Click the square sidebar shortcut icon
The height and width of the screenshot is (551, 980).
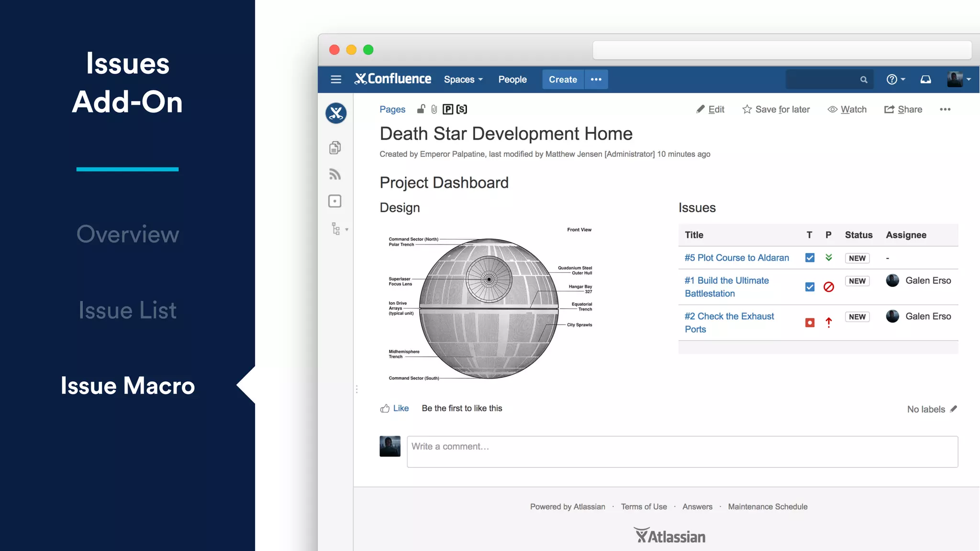335,201
